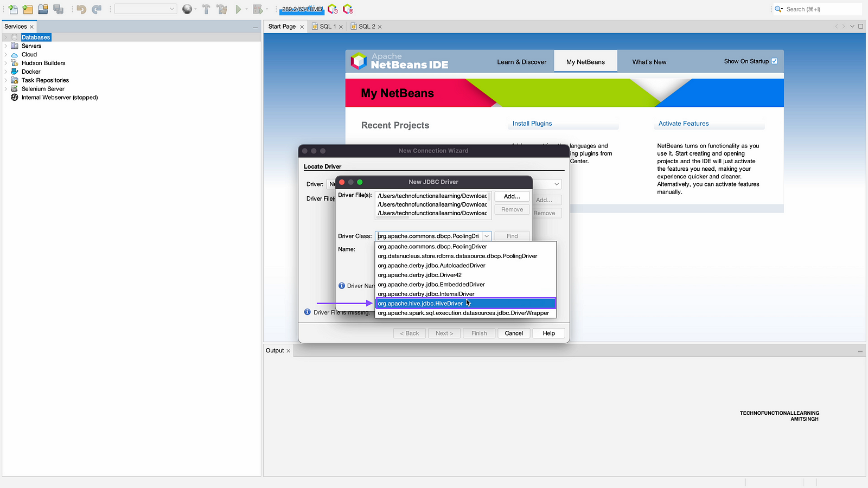Open the Learn & Discover tab
Screen dimensions: 868x488
(x=521, y=62)
